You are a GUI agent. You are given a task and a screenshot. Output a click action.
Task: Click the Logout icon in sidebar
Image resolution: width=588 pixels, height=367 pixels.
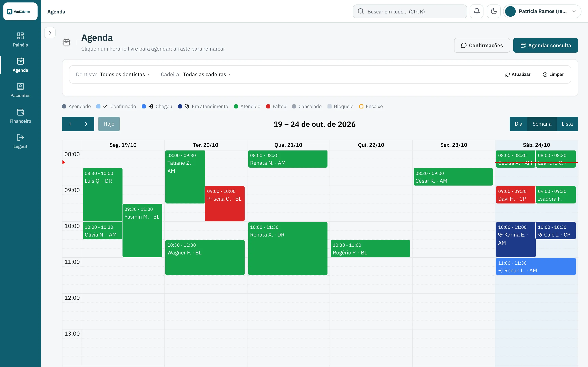point(20,137)
